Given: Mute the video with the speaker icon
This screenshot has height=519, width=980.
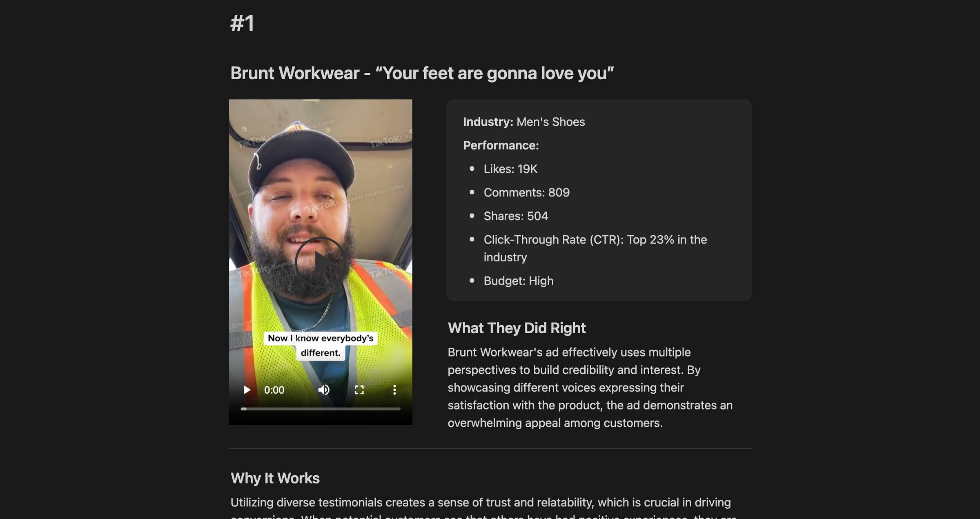Looking at the screenshot, I should click(324, 390).
